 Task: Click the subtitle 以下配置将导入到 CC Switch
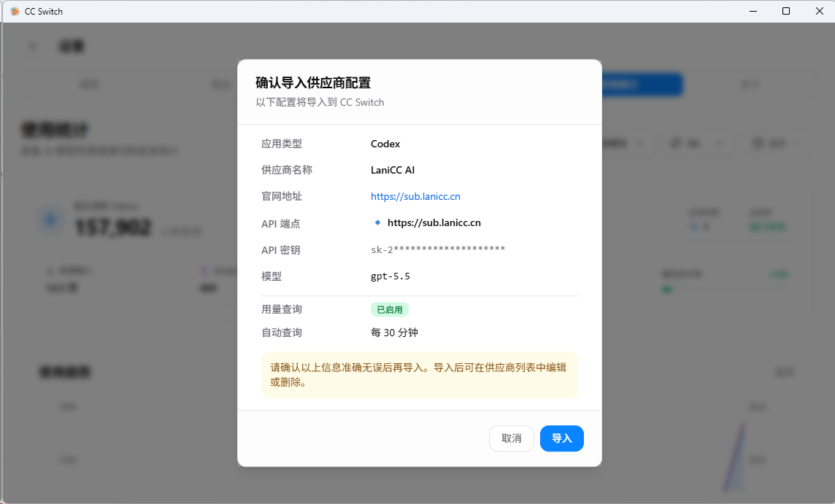tap(320, 102)
